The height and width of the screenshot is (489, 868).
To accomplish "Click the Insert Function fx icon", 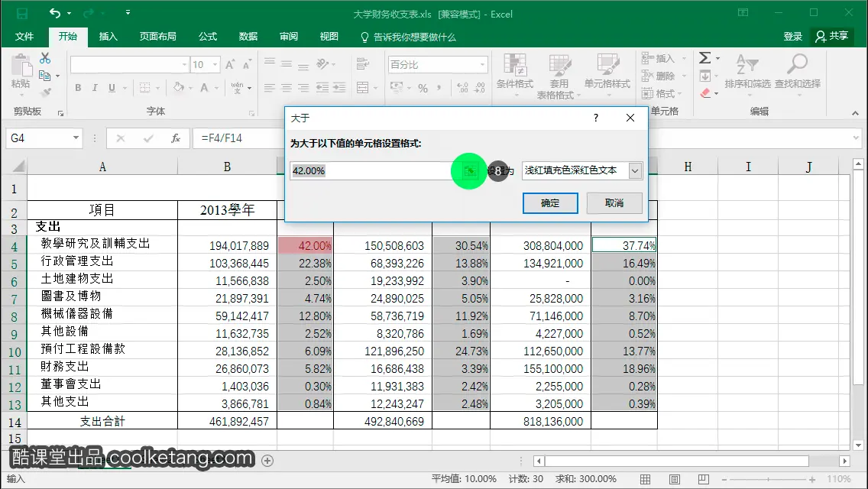I will click(x=176, y=138).
